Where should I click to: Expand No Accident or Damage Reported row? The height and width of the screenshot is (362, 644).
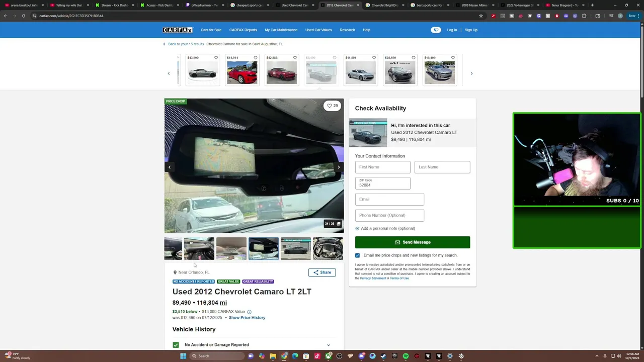[x=252, y=345]
